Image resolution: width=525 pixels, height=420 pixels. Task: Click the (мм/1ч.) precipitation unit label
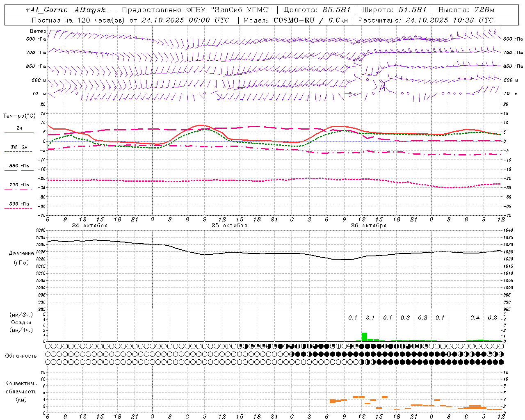[21, 330]
